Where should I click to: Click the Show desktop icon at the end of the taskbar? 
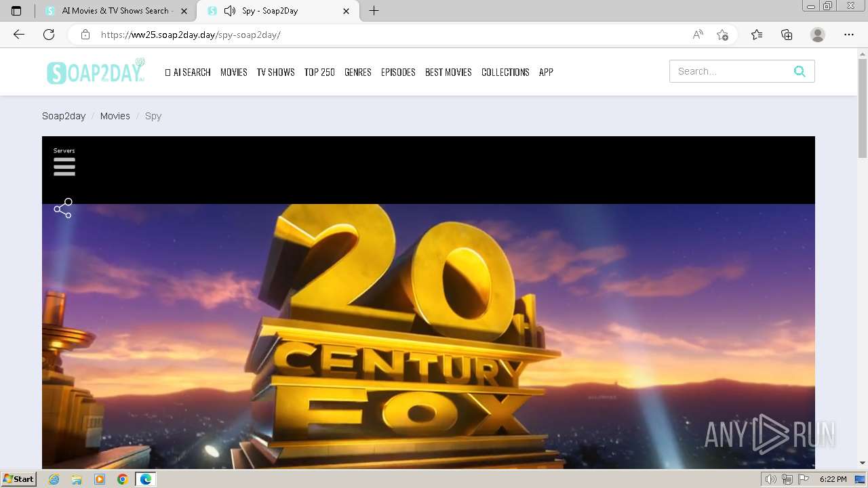(861, 479)
